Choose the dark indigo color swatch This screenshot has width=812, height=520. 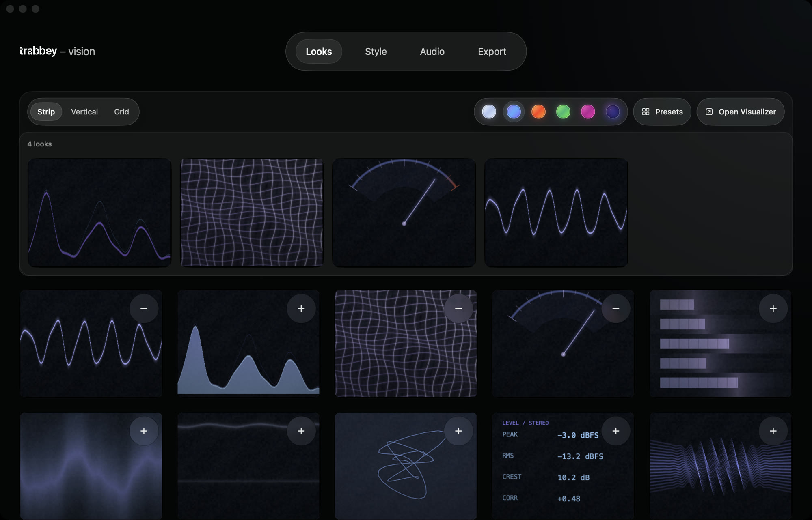coord(613,112)
